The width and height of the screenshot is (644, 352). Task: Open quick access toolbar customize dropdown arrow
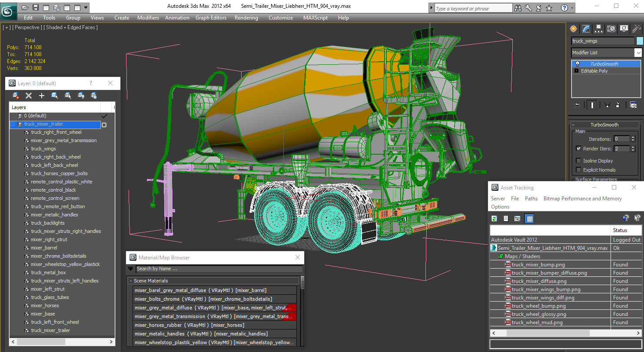click(x=86, y=7)
